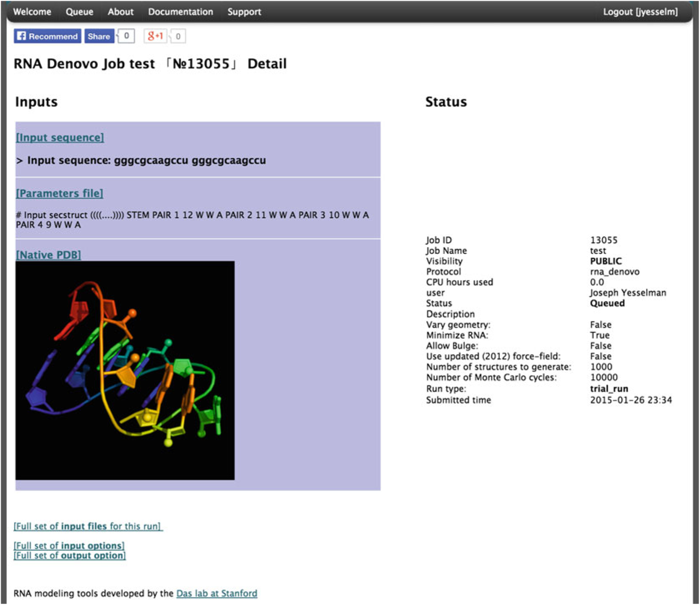Click the user name Joseph Yesselman
This screenshot has width=700, height=605.
click(x=628, y=293)
